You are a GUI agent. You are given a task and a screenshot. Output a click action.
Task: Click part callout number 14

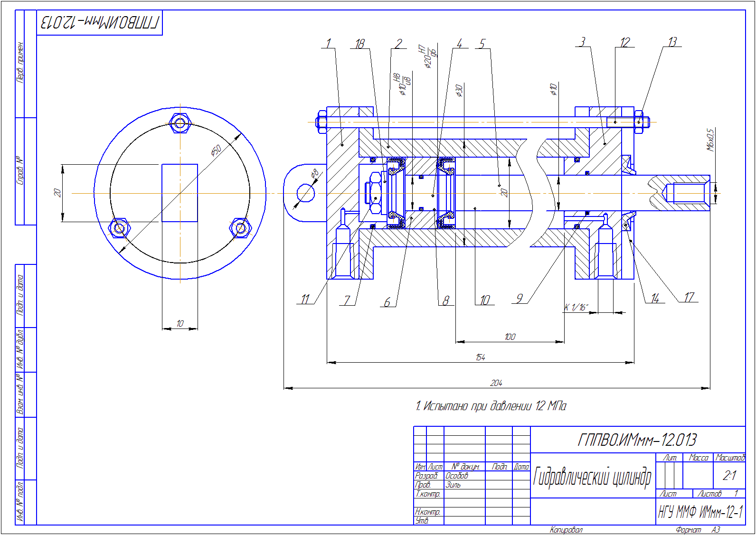[655, 298]
